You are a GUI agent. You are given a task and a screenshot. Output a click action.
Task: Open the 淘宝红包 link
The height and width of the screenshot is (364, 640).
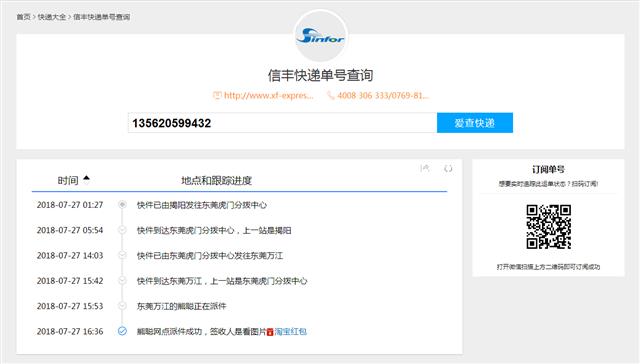click(x=290, y=332)
